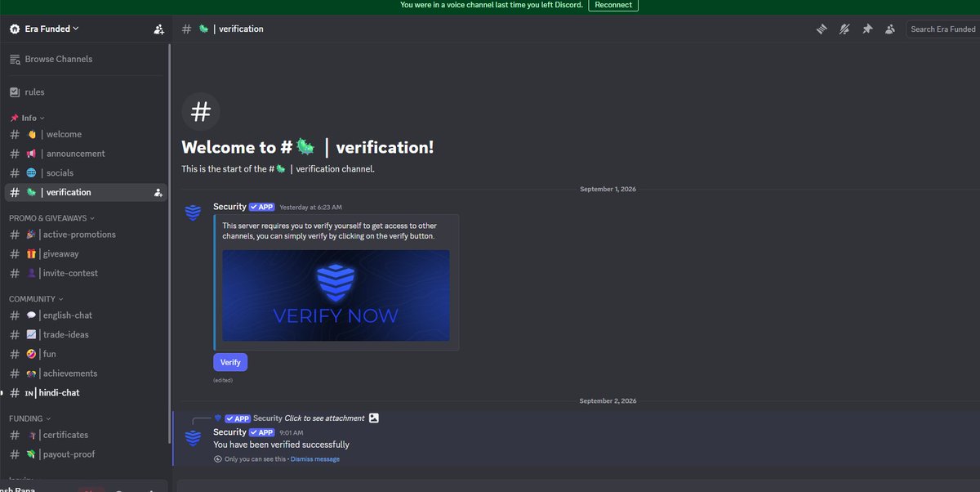This screenshot has height=492, width=980.
Task: Click the blue Verify button
Action: tap(230, 362)
